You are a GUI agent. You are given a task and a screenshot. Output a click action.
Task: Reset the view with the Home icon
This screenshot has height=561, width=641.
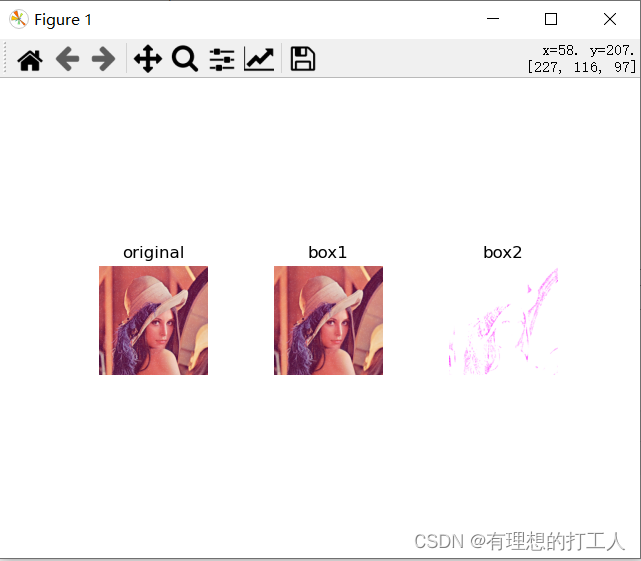30,60
